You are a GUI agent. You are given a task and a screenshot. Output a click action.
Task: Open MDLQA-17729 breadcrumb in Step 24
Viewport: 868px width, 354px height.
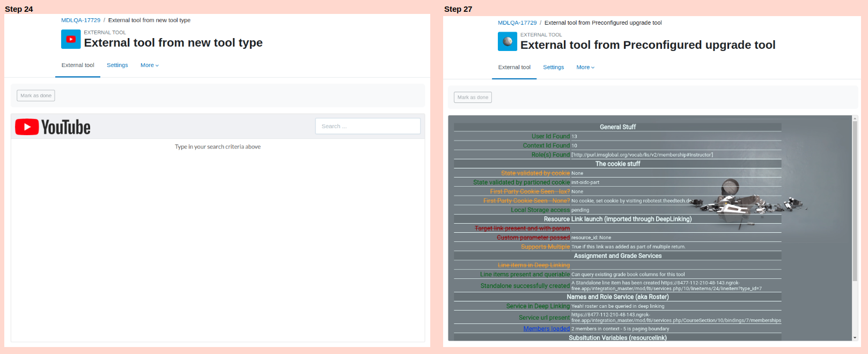(80, 20)
